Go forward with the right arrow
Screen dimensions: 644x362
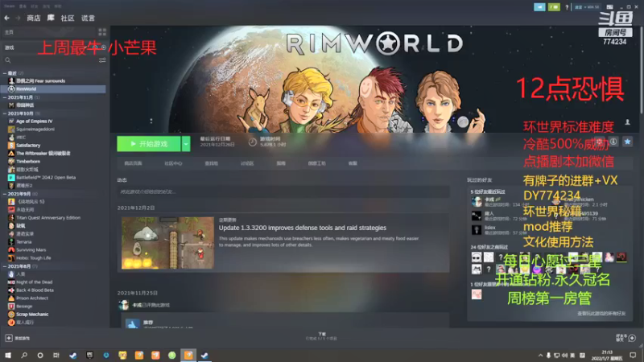pyautogui.click(x=18, y=18)
